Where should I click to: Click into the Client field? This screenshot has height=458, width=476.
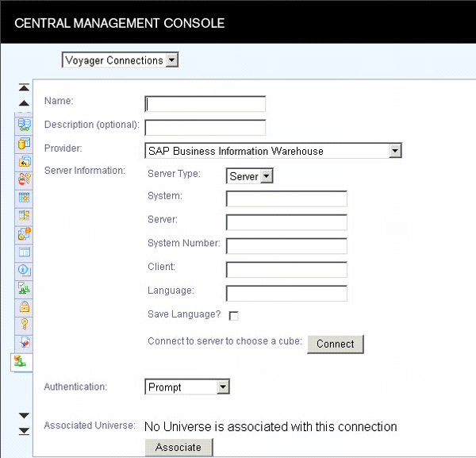286,270
